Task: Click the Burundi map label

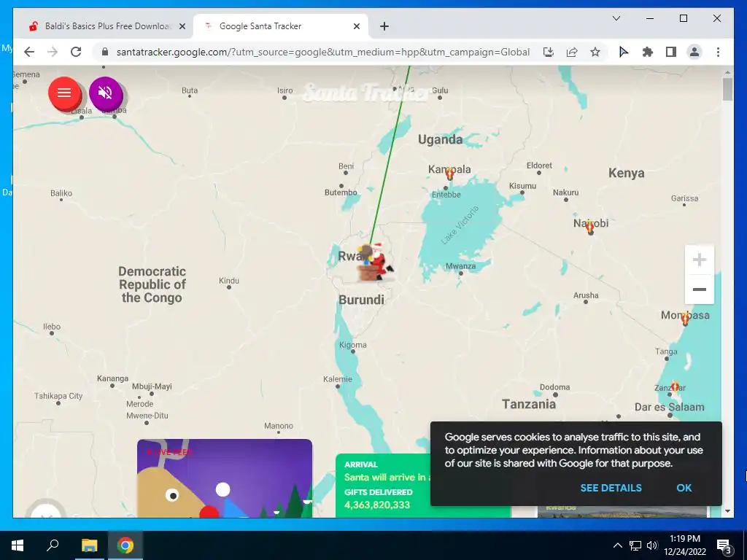Action: (361, 300)
